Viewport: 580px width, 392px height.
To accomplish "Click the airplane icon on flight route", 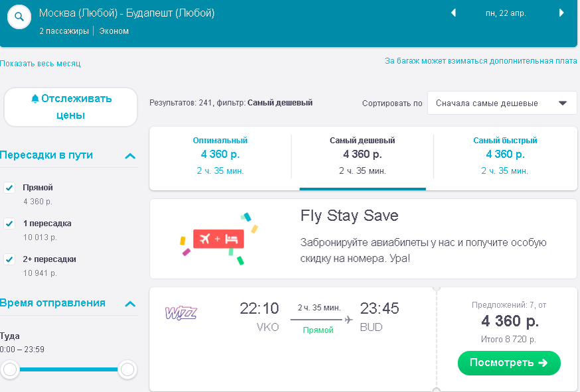I will click(349, 320).
